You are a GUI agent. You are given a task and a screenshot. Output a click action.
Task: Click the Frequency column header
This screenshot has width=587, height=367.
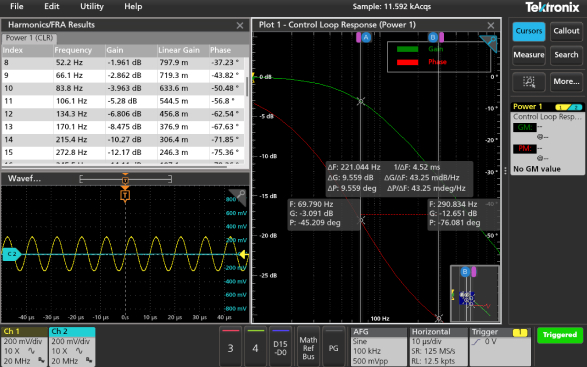[79, 50]
